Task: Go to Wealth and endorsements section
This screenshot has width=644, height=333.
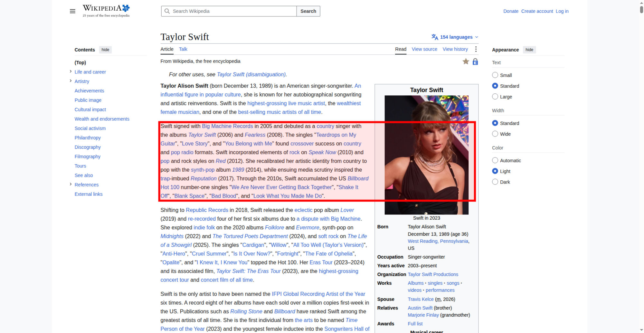Action: 102,119
